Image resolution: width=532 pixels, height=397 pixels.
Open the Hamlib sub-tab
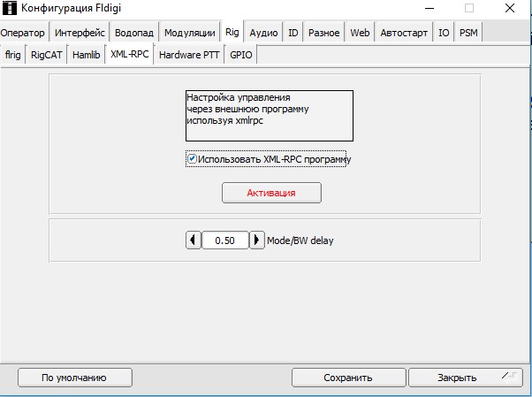[x=87, y=54]
